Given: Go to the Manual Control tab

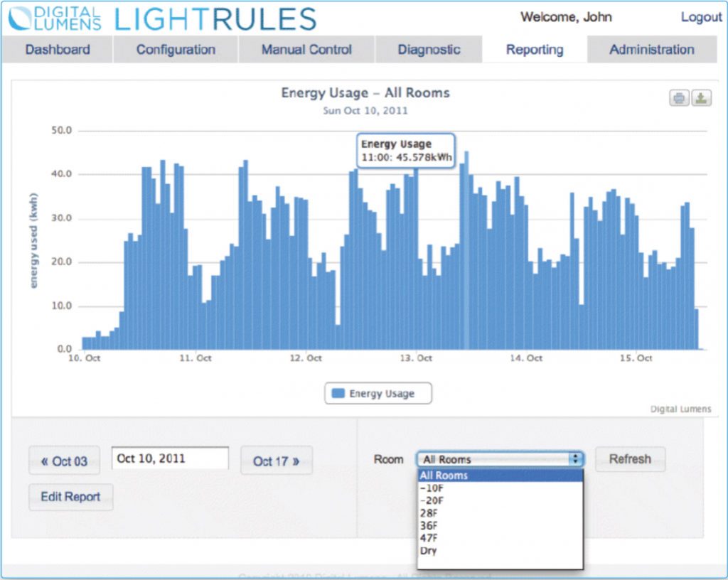Looking at the screenshot, I should coord(306,50).
